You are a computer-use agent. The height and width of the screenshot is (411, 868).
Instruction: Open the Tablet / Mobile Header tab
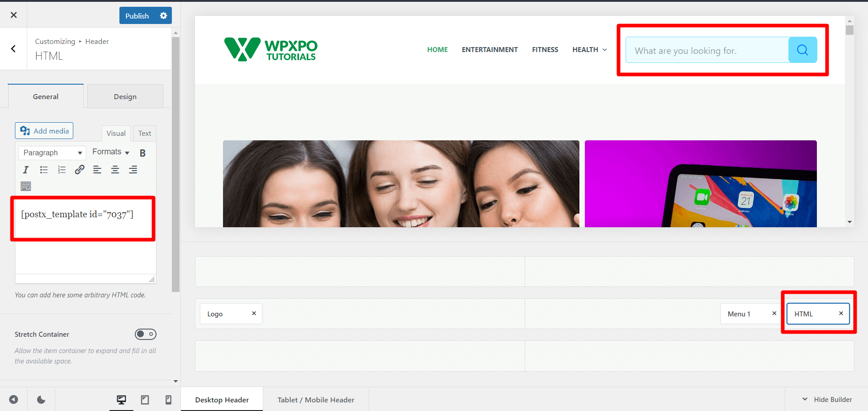316,400
